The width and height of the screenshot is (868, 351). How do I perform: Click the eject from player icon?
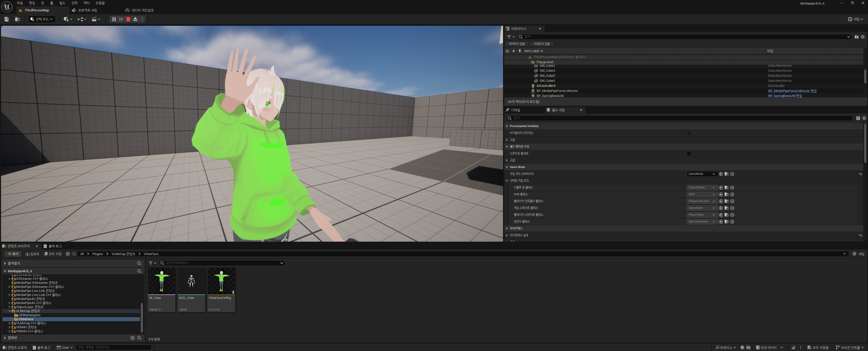click(x=135, y=19)
